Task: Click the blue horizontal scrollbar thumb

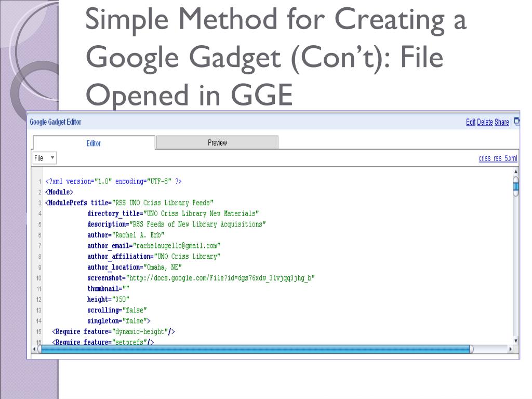Action: tap(255, 349)
